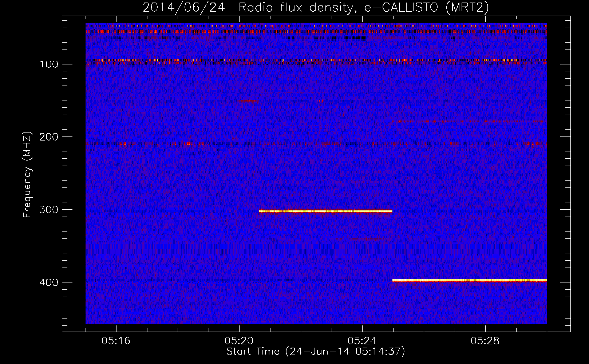The height and width of the screenshot is (364, 589).
Task: Click the 'Start Time (24-Jun-14 05:14:37)' label
Action: pyautogui.click(x=316, y=352)
